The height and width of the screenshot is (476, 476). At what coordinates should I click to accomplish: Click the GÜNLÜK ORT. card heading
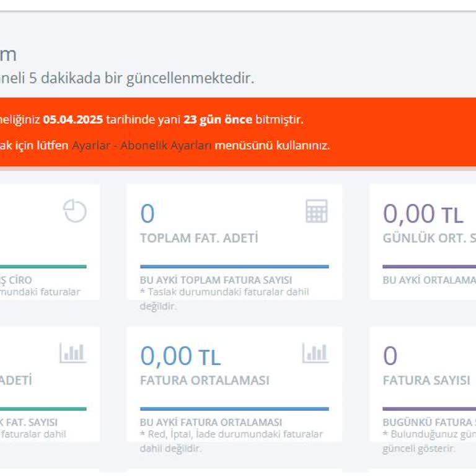click(429, 238)
